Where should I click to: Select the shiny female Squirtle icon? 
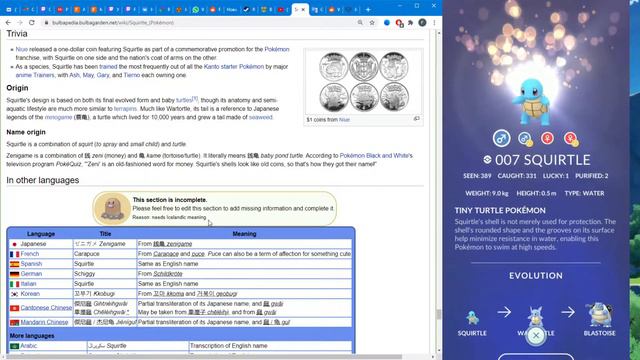(x=571, y=139)
